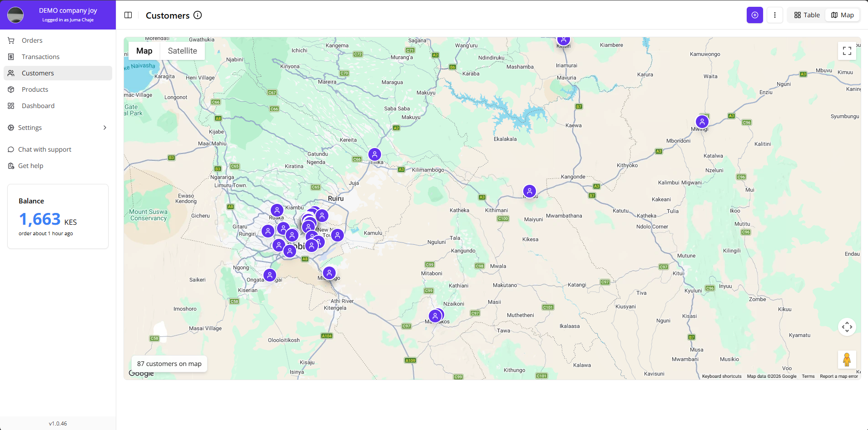
Task: Open the Customers info tooltip icon
Action: 198,15
